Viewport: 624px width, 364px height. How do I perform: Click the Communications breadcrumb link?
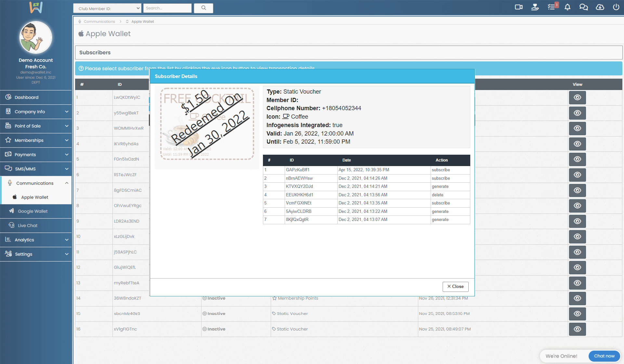click(99, 22)
